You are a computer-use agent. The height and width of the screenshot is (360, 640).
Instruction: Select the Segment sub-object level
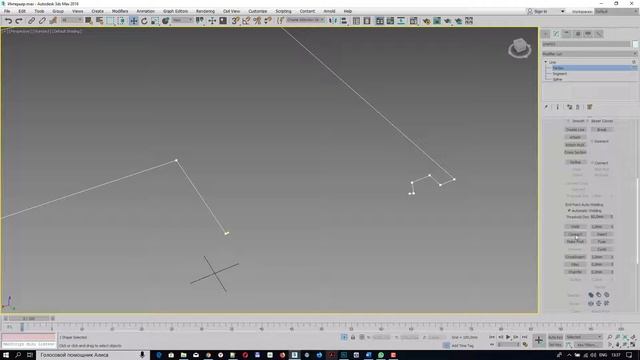560,74
